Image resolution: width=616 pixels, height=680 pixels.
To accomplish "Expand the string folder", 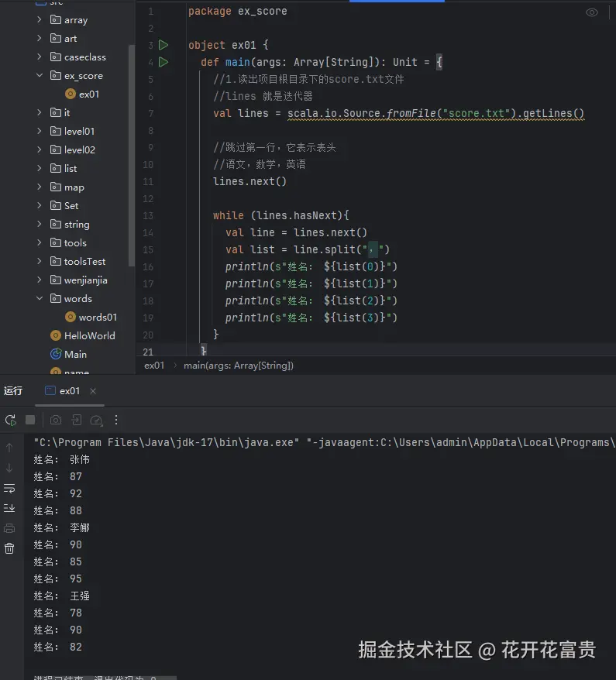I will click(40, 224).
